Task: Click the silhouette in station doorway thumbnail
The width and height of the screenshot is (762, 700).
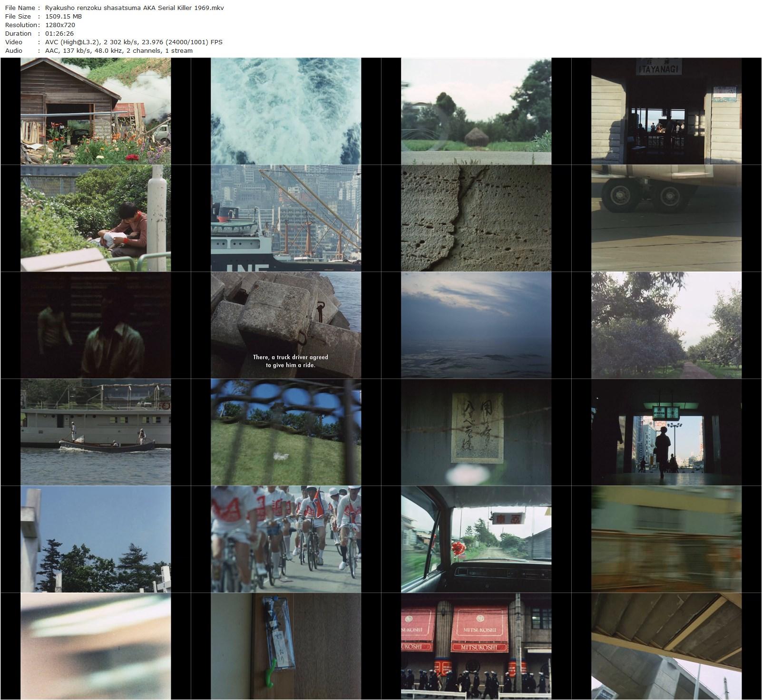Action: tap(666, 432)
